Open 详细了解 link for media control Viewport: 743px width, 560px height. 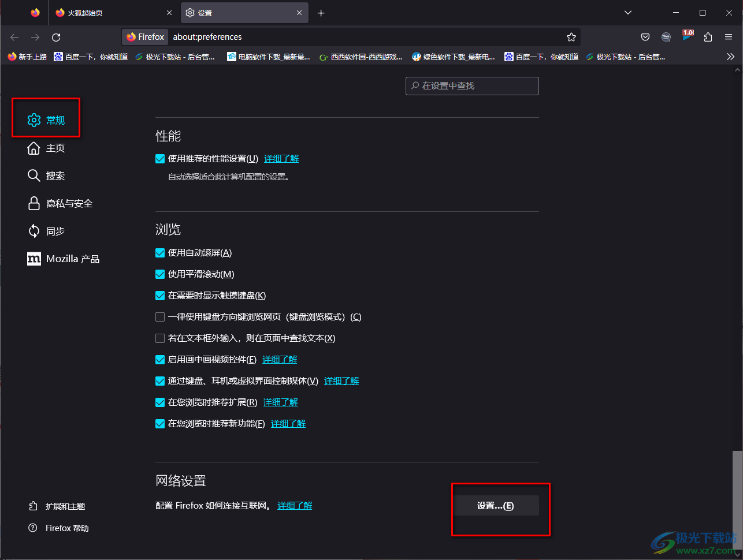coord(341,381)
